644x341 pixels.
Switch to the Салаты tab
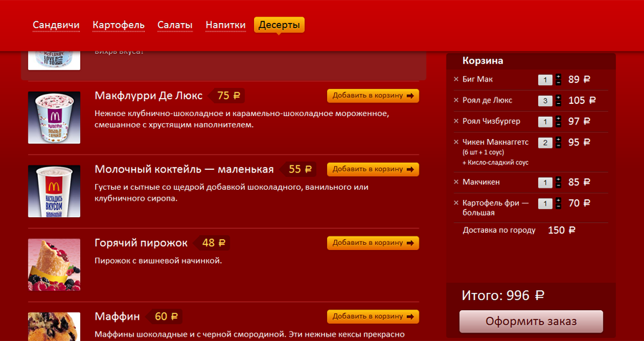(x=175, y=25)
